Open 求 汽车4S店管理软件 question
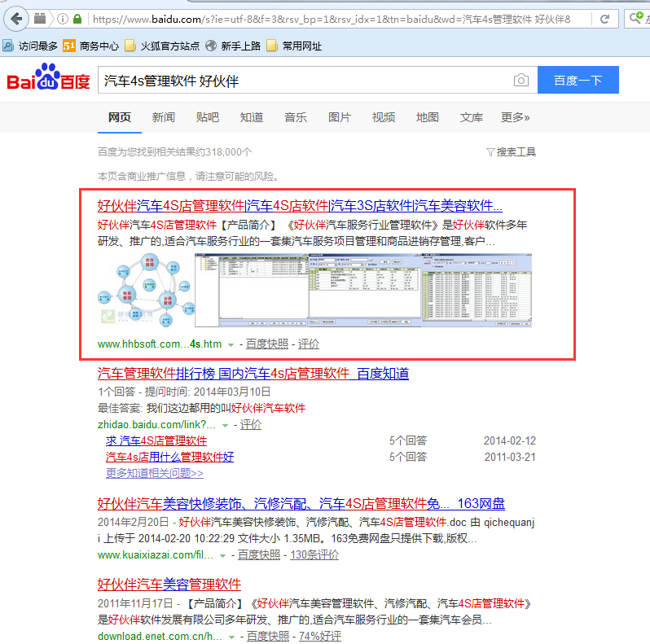The width and height of the screenshot is (650, 644). tap(156, 441)
